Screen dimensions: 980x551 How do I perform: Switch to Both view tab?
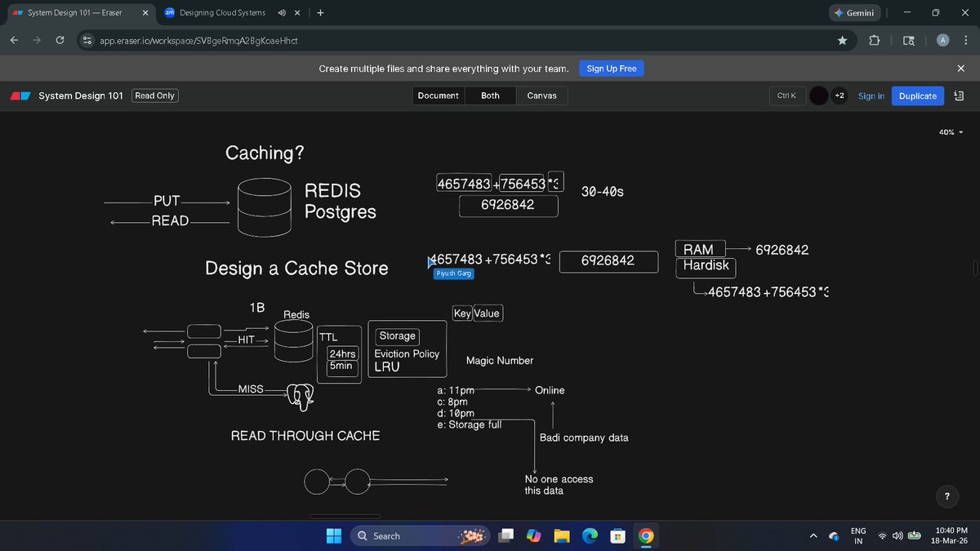point(490,96)
